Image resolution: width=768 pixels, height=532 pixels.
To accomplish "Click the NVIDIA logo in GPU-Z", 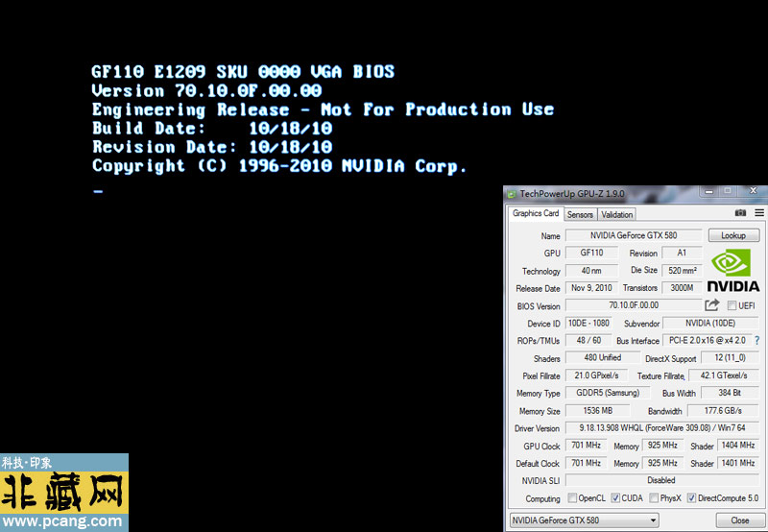I will click(x=732, y=271).
